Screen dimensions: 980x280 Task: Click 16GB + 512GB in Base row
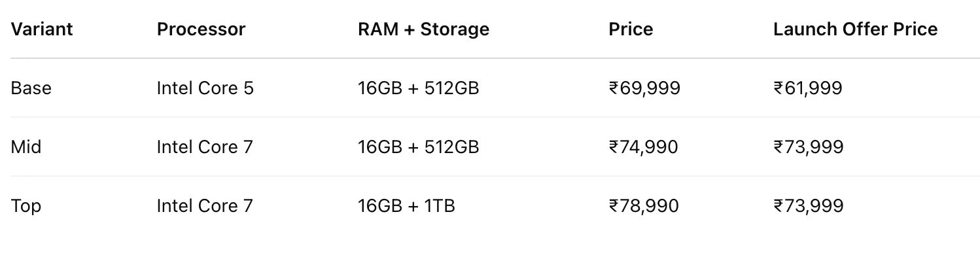pyautogui.click(x=418, y=88)
